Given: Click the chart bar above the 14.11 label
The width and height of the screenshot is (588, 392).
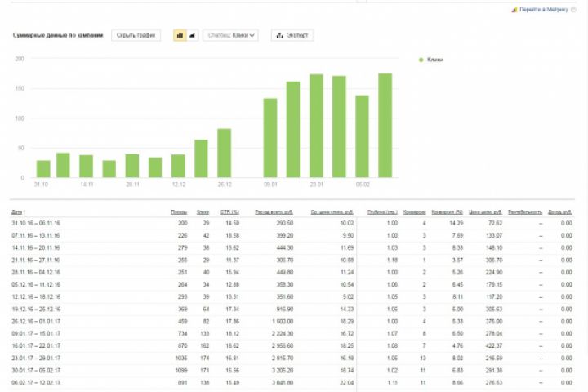Looking at the screenshot, I should [x=87, y=166].
